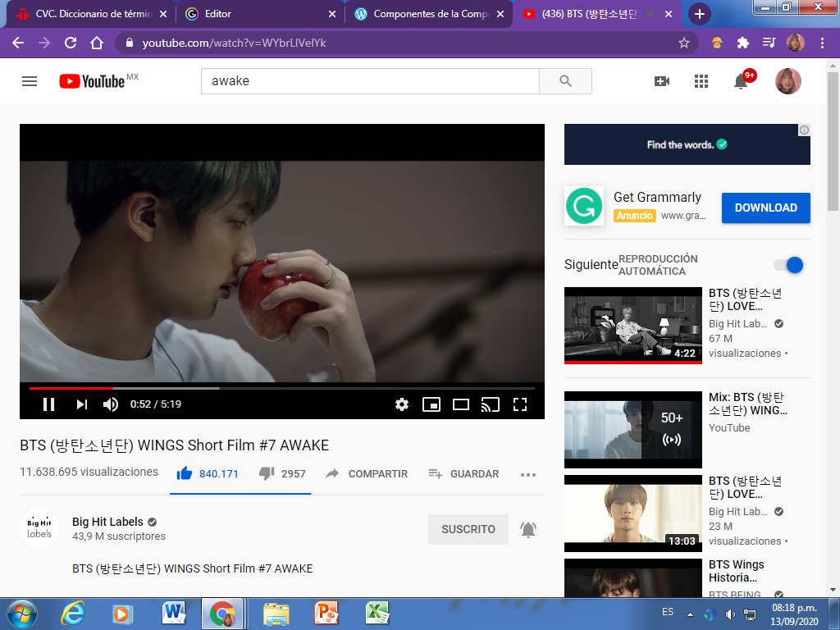Open BTS LOVE video thumbnail 13:03

tap(632, 514)
